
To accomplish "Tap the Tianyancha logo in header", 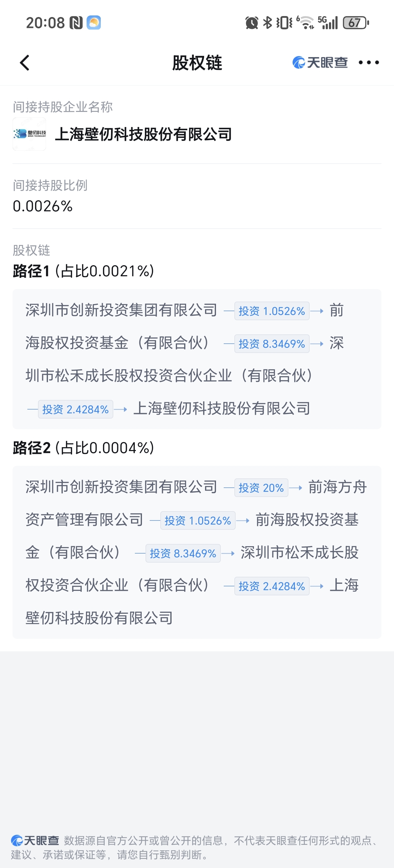I will click(x=320, y=63).
